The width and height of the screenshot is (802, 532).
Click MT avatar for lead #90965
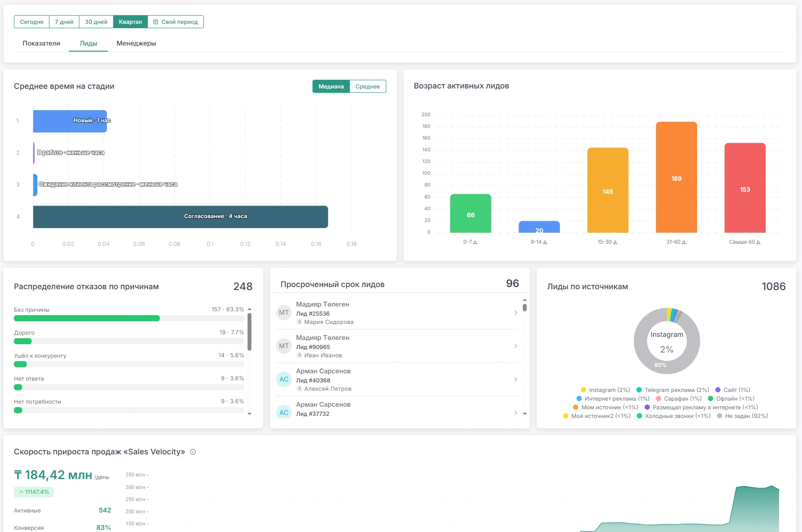tap(284, 346)
